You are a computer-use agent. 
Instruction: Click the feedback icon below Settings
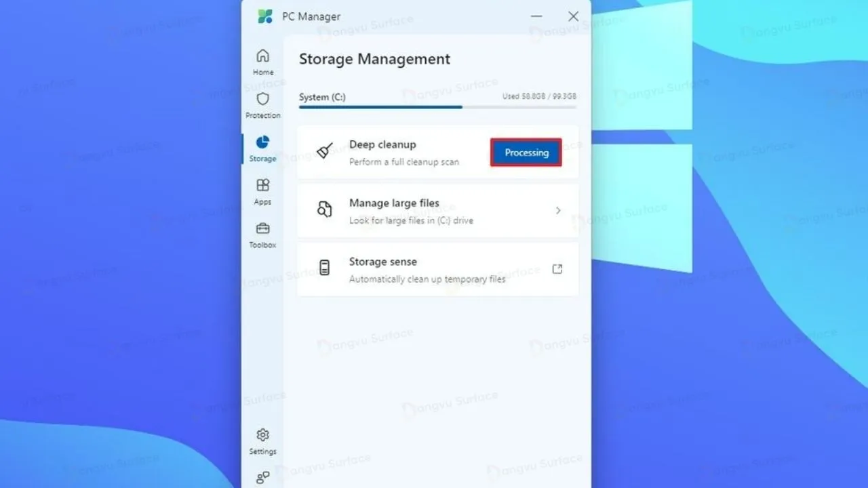pos(262,478)
